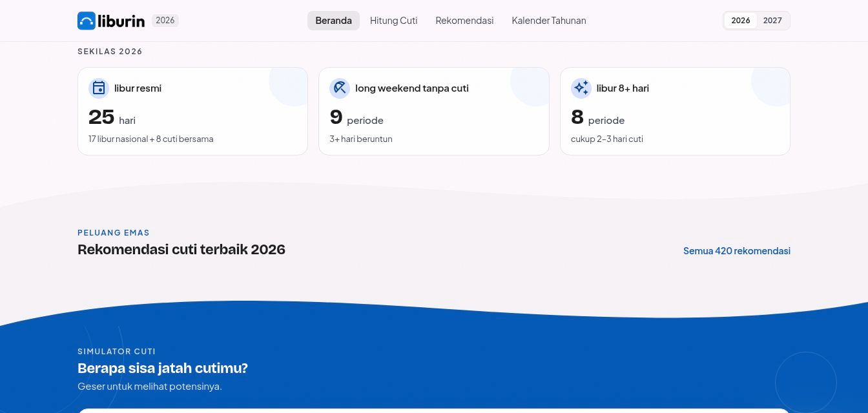Click the SEKILAS 2026 section label
868x413 pixels.
[110, 52]
